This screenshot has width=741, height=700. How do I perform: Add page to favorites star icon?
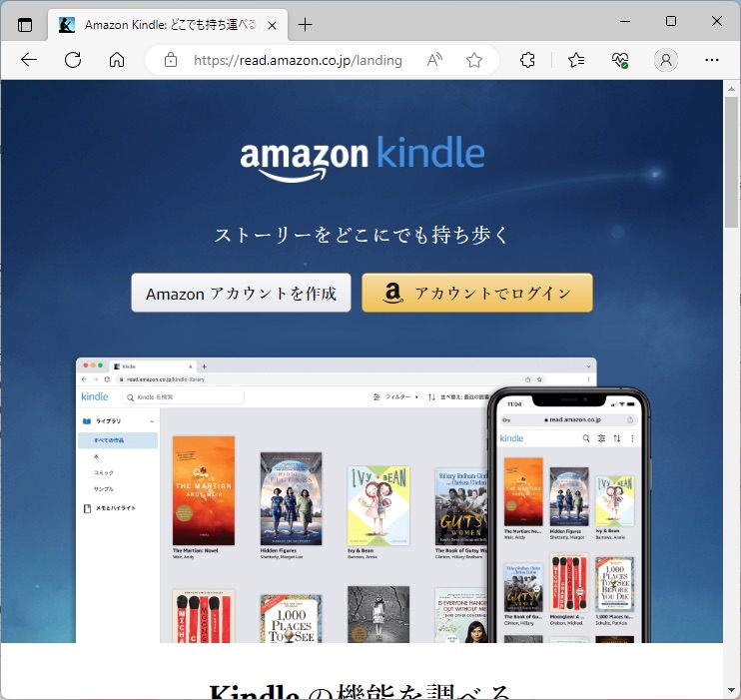(474, 60)
